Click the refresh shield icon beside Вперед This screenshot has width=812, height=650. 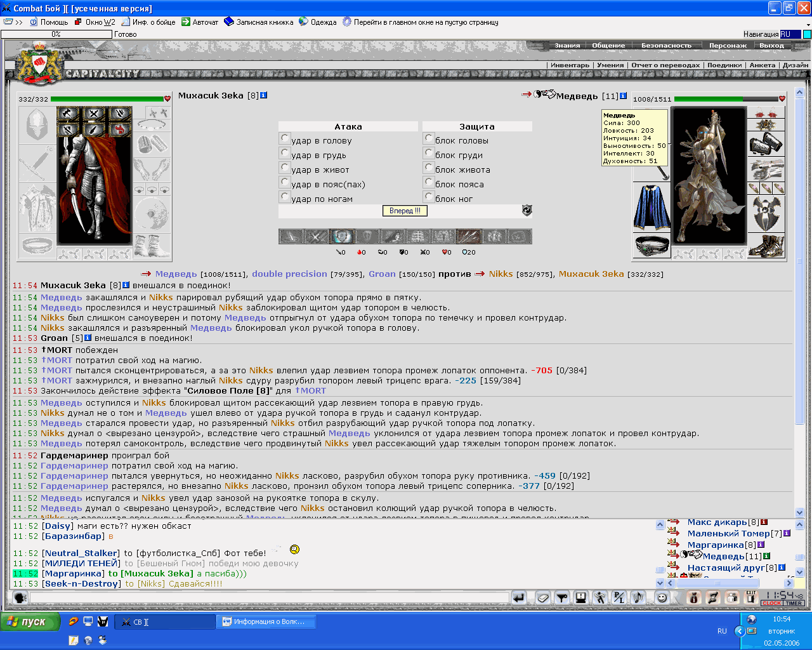[x=527, y=210]
